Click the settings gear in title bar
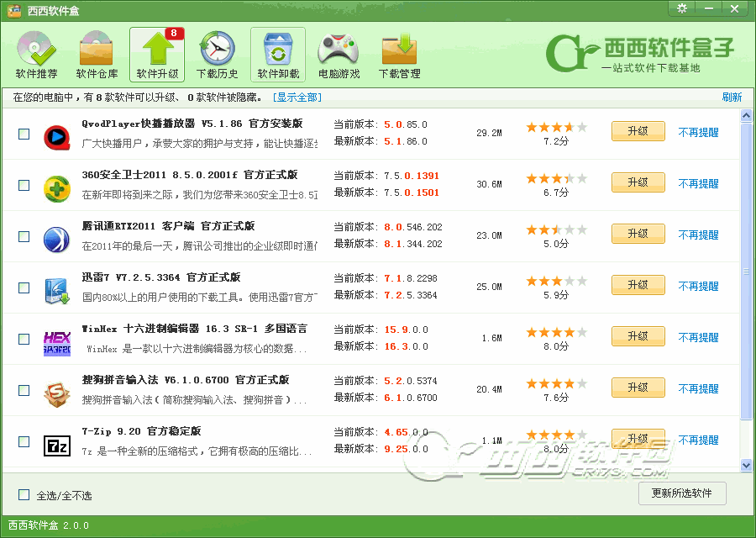This screenshot has width=756, height=538. [682, 8]
